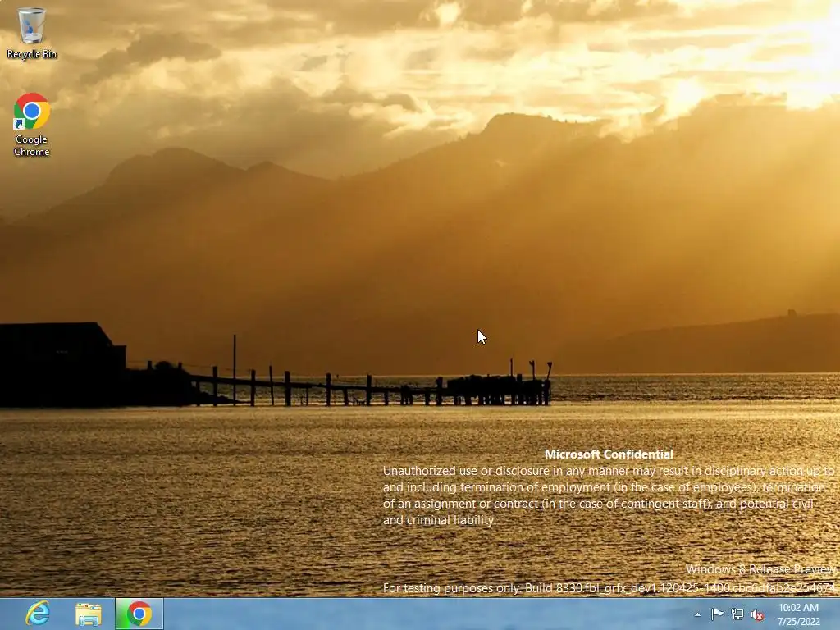Click the muted volume tray icon
This screenshot has height=630, width=840.
pos(757,615)
